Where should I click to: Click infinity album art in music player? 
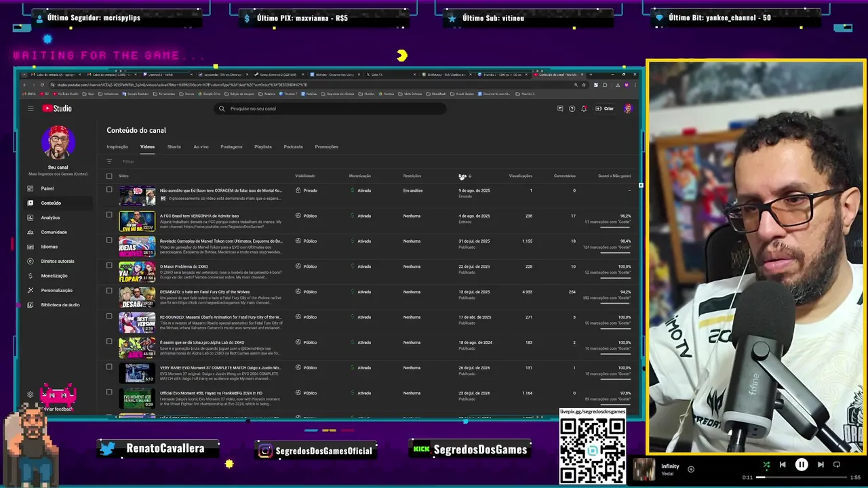click(644, 470)
